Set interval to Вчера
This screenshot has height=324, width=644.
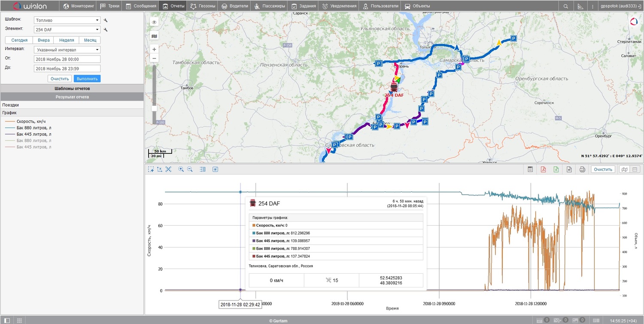point(43,40)
